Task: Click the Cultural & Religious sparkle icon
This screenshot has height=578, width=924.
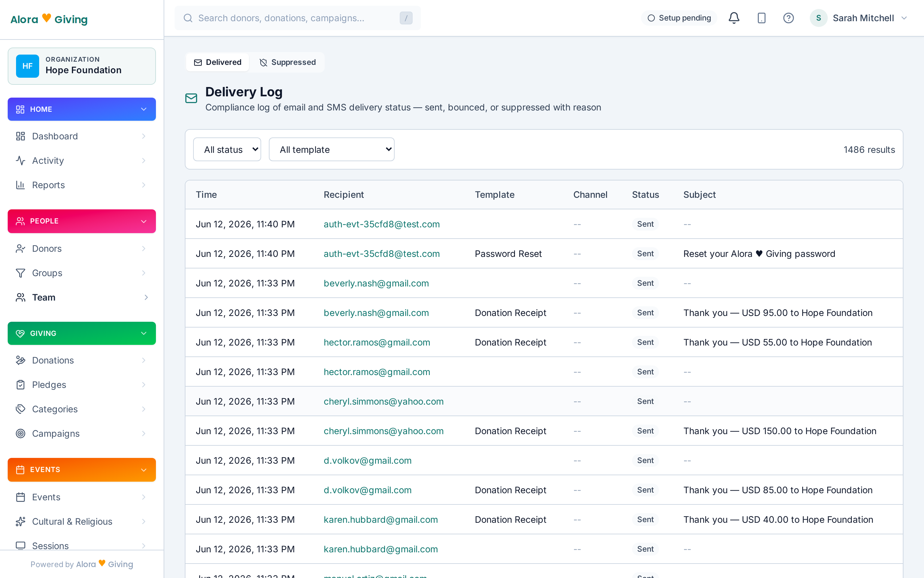Action: 20,521
